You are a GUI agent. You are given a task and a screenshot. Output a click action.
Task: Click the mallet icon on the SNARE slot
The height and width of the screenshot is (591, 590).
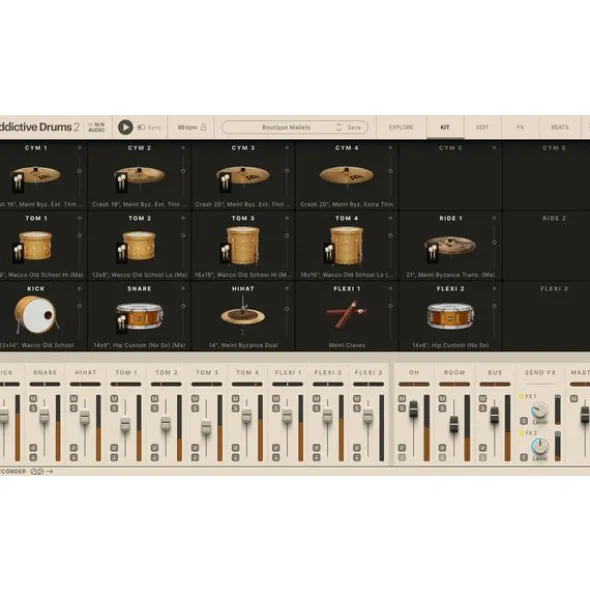pyautogui.click(x=121, y=324)
